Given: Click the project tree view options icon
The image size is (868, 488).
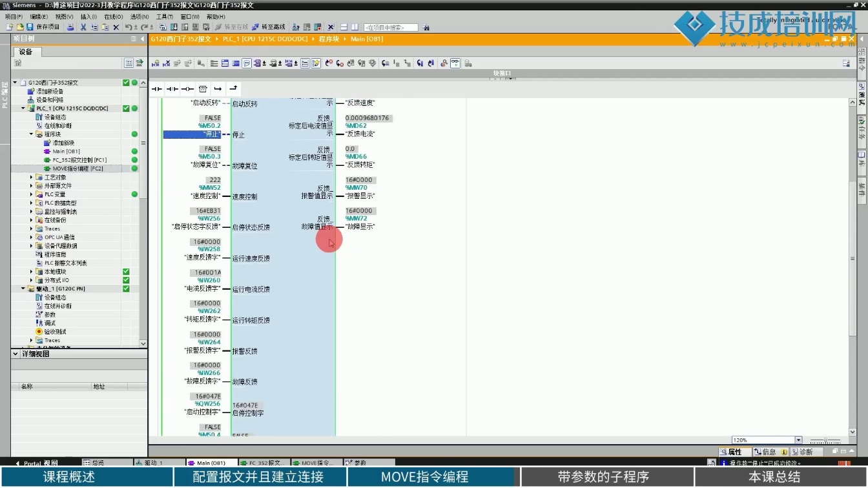Looking at the screenshot, I should point(129,63).
